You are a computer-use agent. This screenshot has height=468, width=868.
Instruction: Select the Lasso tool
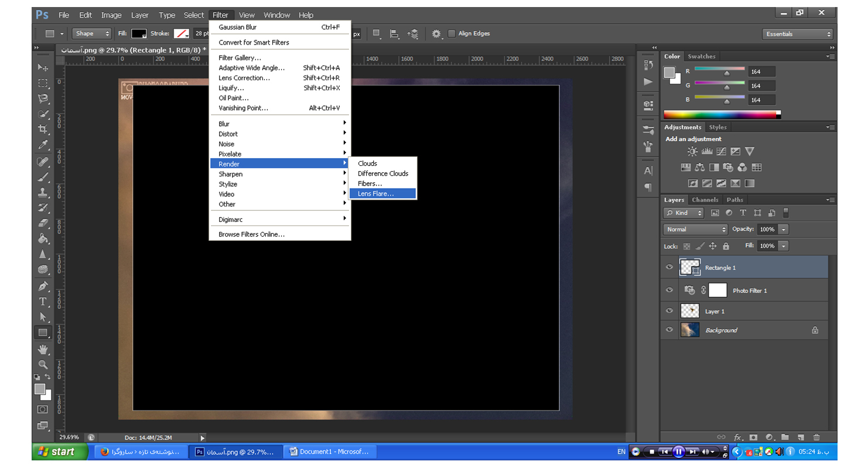click(43, 98)
